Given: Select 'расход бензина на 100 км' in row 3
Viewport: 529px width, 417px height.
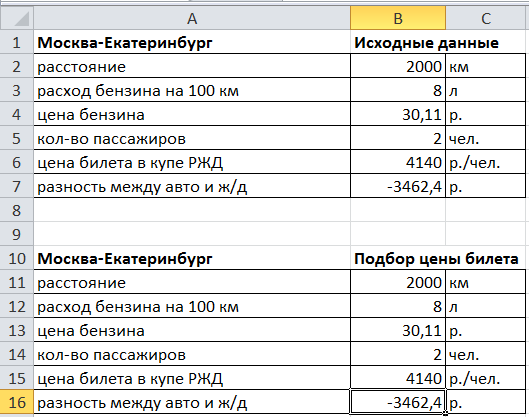Looking at the screenshot, I should [x=138, y=91].
